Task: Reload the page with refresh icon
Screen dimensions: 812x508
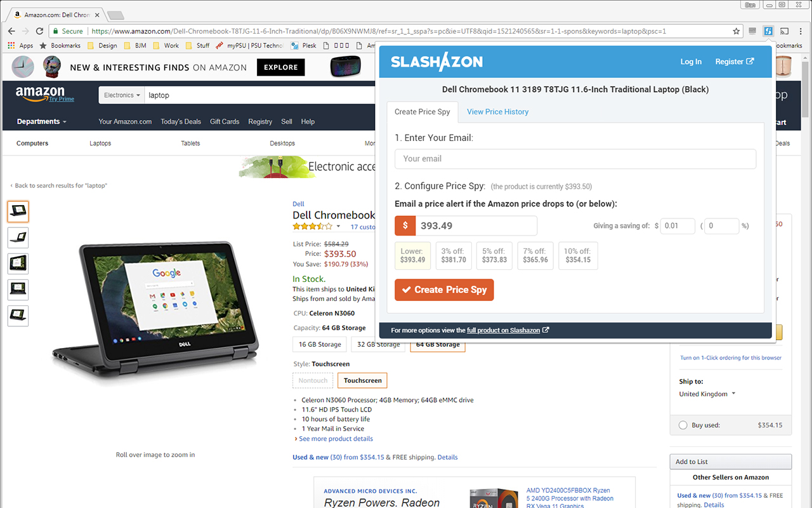Action: [39, 31]
